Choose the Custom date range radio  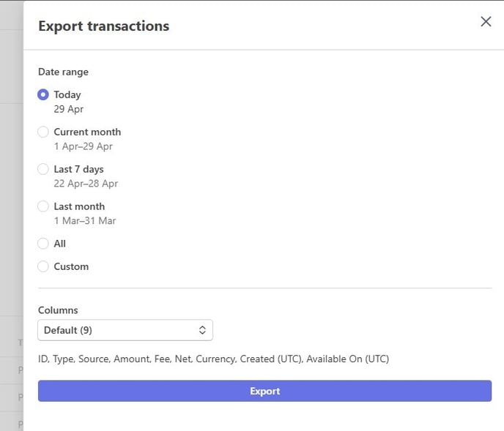(x=43, y=266)
